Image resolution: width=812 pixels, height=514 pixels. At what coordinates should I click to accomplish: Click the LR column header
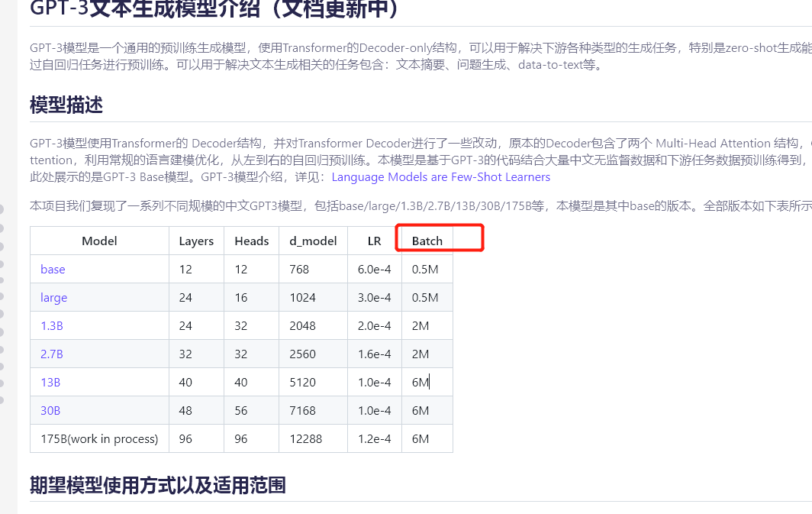coord(375,241)
